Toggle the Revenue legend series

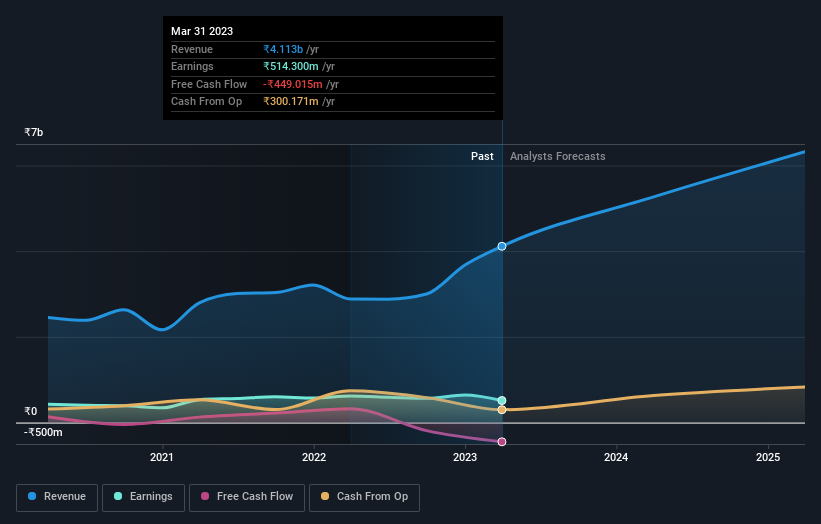(57, 497)
